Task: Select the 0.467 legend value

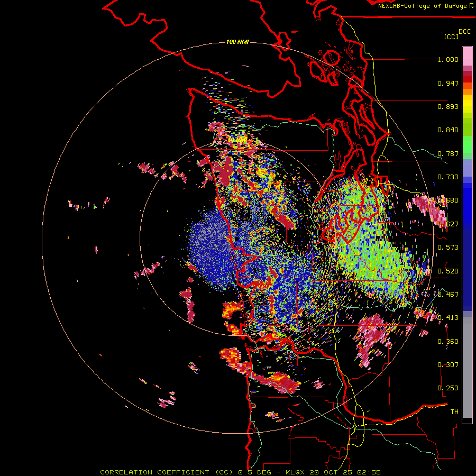Action: pos(448,295)
